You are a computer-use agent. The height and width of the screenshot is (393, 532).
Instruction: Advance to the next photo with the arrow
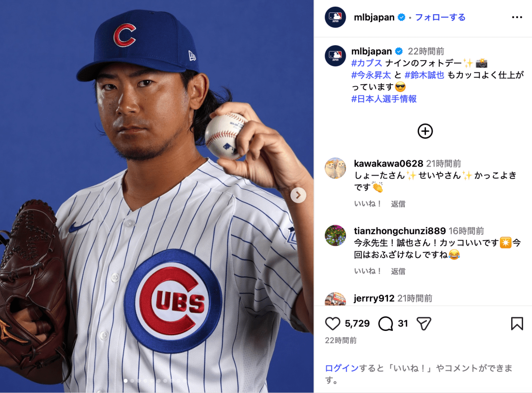tap(298, 195)
